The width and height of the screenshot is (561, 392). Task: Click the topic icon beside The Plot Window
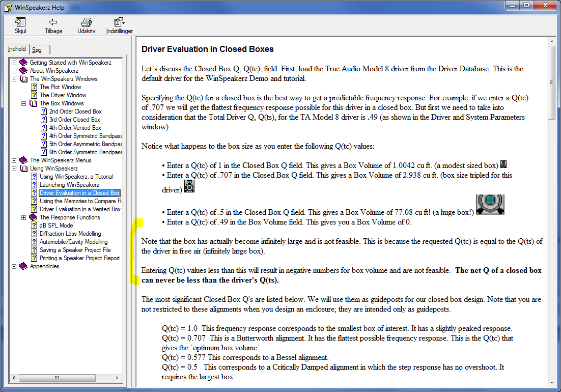point(34,87)
